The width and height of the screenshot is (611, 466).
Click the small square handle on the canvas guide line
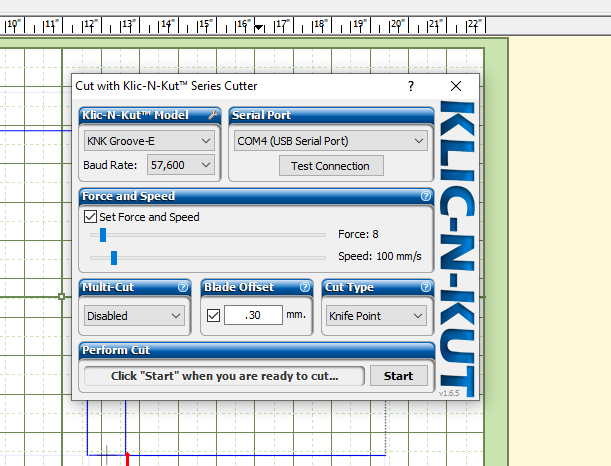[x=62, y=297]
